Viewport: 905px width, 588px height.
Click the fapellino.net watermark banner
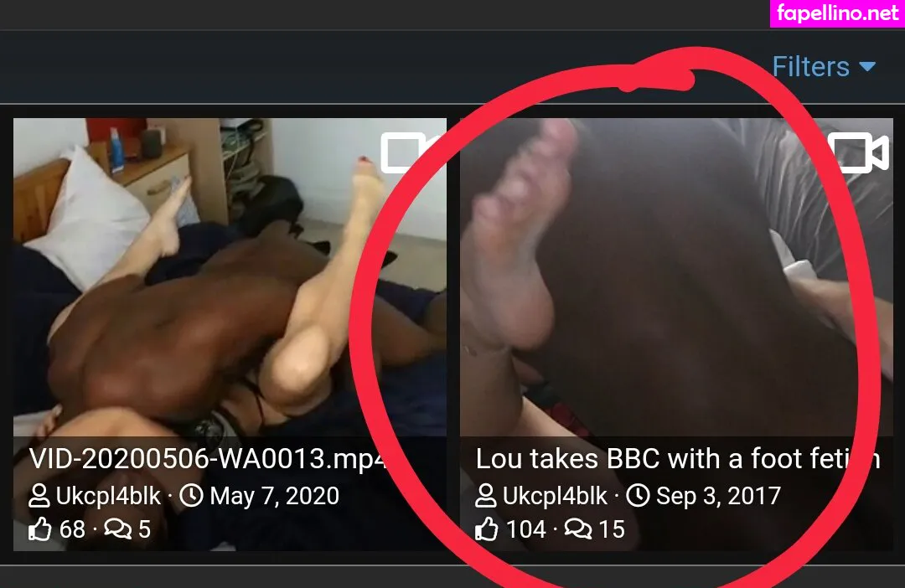pyautogui.click(x=837, y=13)
